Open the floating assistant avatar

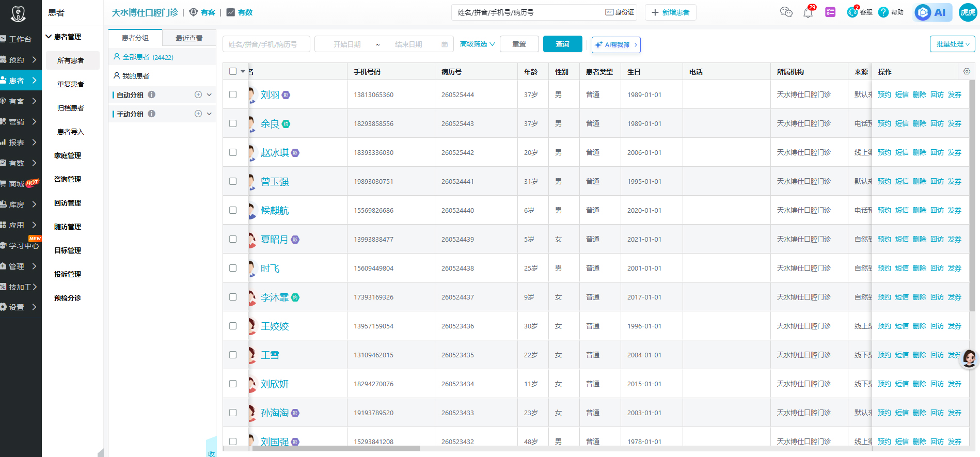tap(969, 358)
